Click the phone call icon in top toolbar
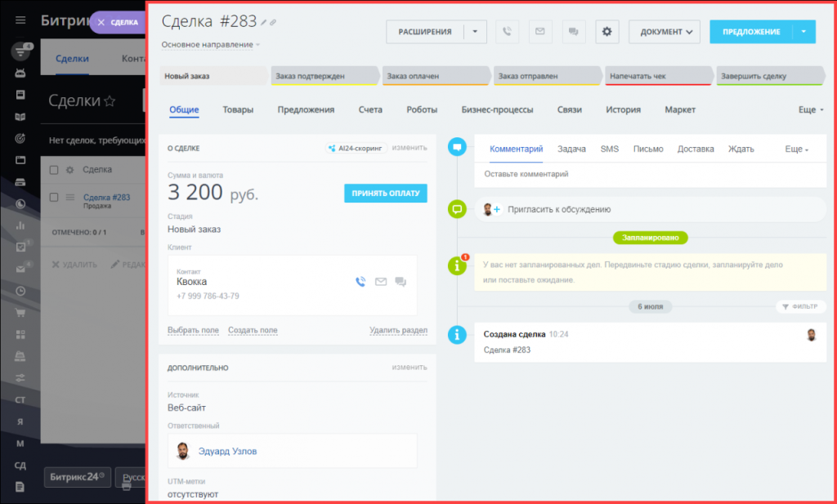The width and height of the screenshot is (837, 504). point(507,32)
